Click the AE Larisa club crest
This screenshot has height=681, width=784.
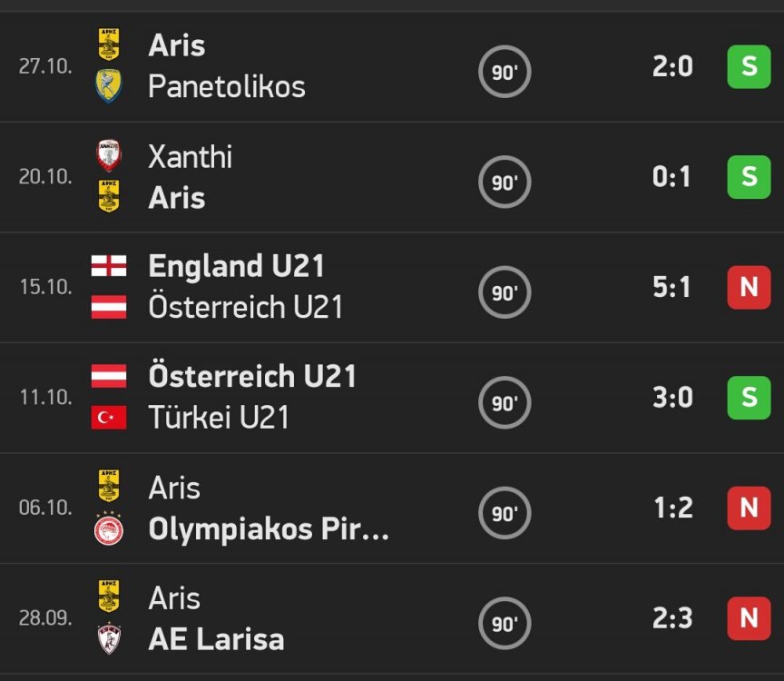pyautogui.click(x=109, y=639)
